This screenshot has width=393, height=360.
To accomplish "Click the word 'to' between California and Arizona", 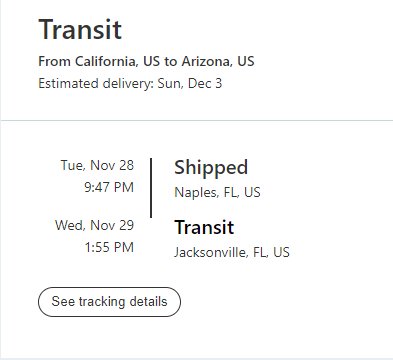I will [x=171, y=62].
